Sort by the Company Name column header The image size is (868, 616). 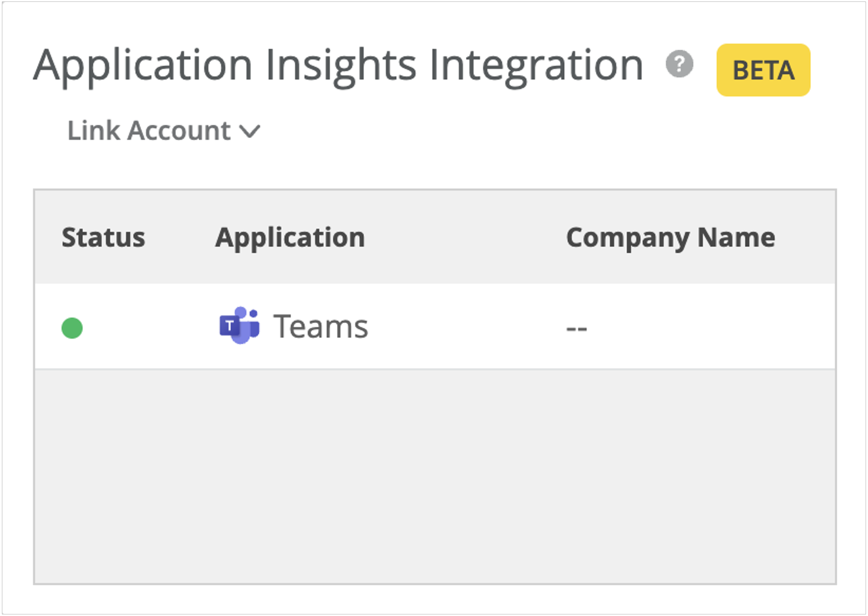(x=670, y=237)
